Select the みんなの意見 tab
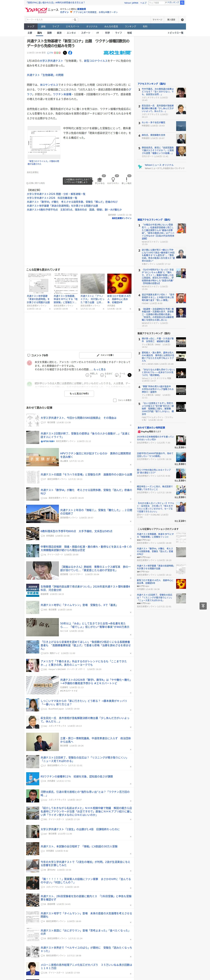Image resolution: width=210 pixels, height=980 pixels. point(111,26)
